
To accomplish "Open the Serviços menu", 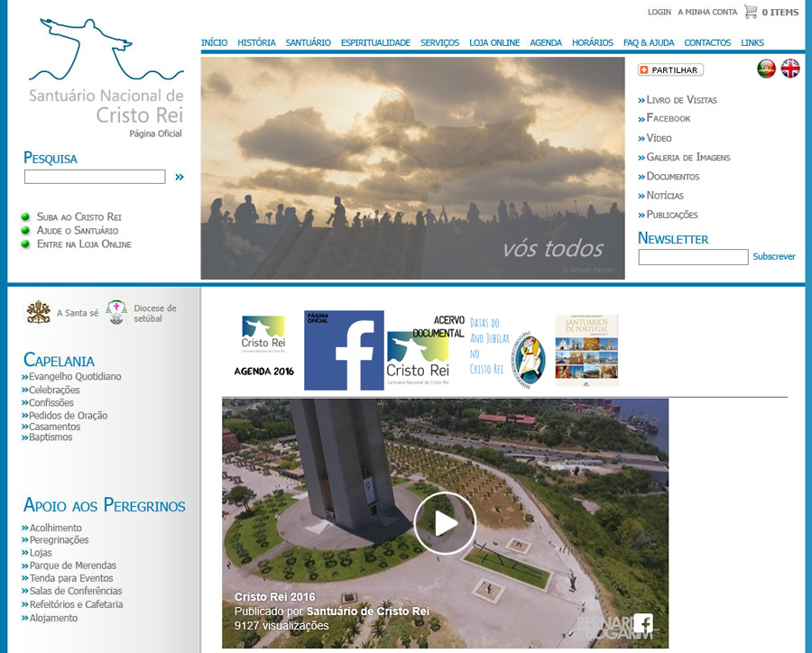I will [x=439, y=42].
